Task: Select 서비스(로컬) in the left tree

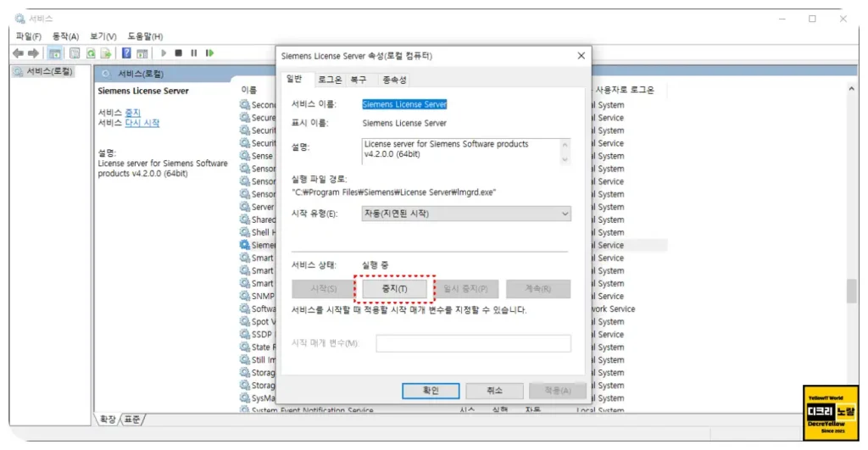Action: [50, 71]
